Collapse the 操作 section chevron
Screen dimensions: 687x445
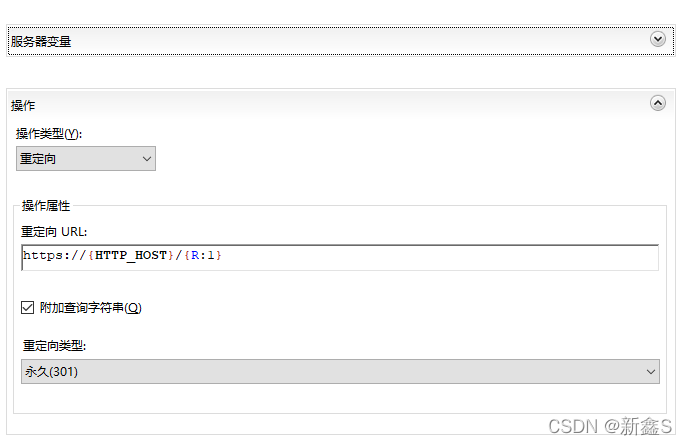(657, 102)
